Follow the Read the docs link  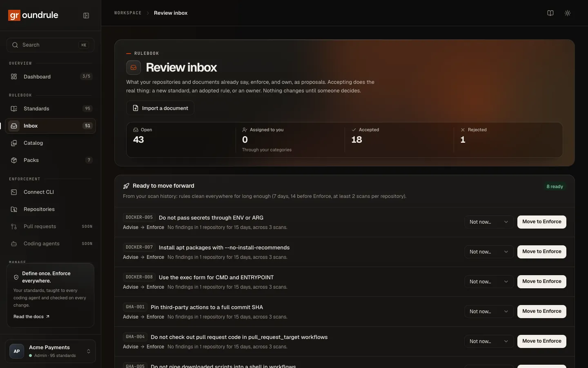31,317
